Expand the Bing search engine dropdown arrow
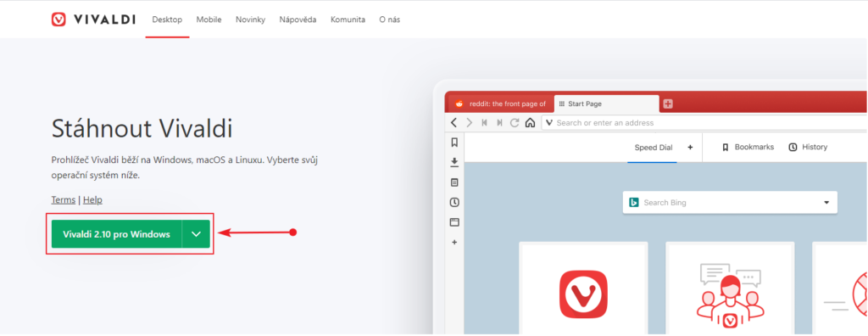The height and width of the screenshot is (336, 868). click(x=826, y=203)
